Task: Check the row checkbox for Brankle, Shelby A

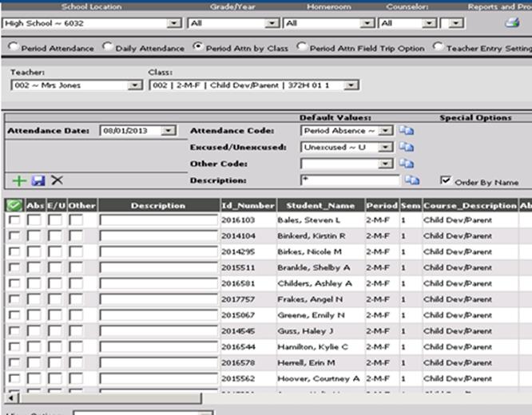Action: pyautogui.click(x=14, y=267)
